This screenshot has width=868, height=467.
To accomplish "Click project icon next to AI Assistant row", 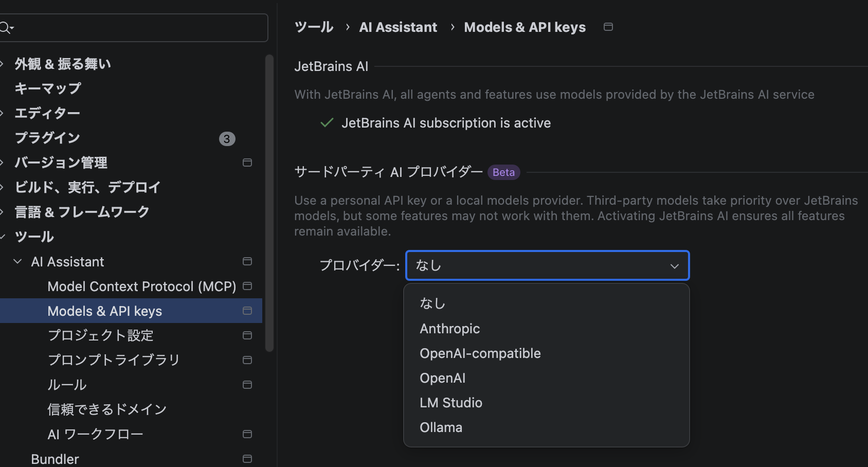I will point(247,261).
